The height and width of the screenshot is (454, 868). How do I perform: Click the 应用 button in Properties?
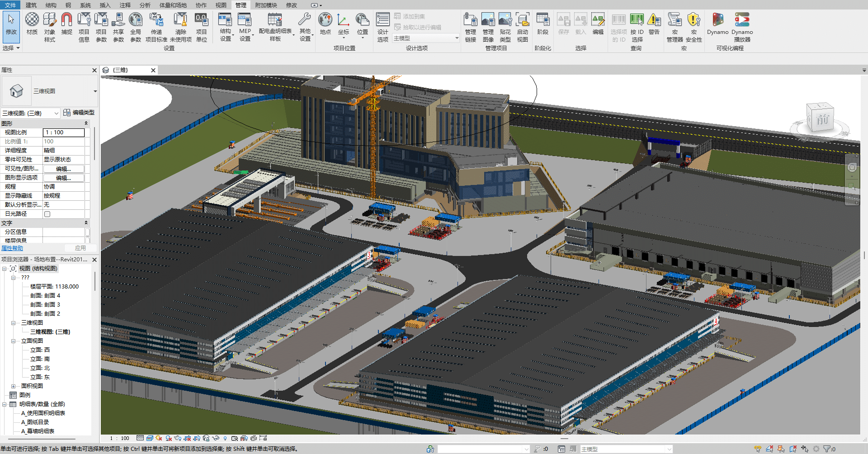click(x=81, y=248)
